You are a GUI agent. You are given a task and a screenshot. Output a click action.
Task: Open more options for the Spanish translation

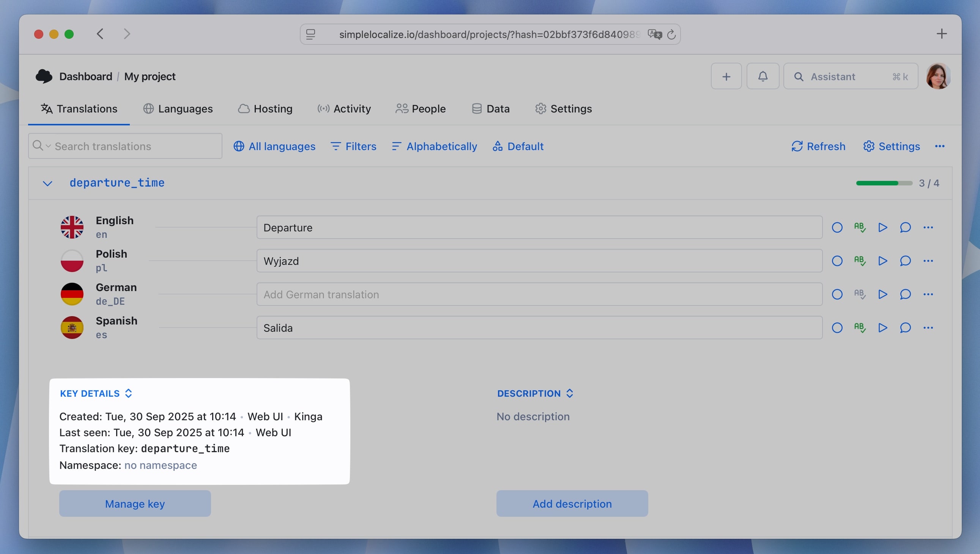(x=928, y=328)
